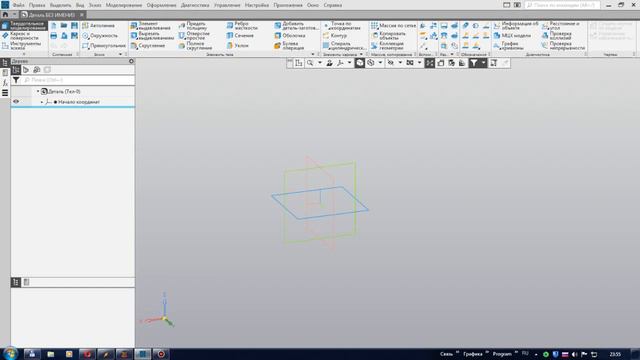Screen dimensions: 640x360
Task: Select the Автолиния sketch tool
Action: [98, 25]
